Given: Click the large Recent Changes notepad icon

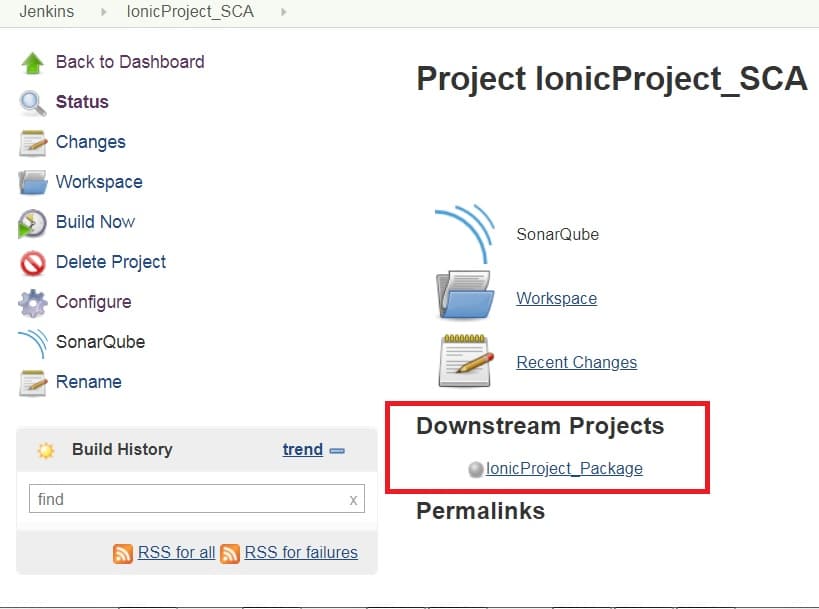Looking at the screenshot, I should coord(466,361).
